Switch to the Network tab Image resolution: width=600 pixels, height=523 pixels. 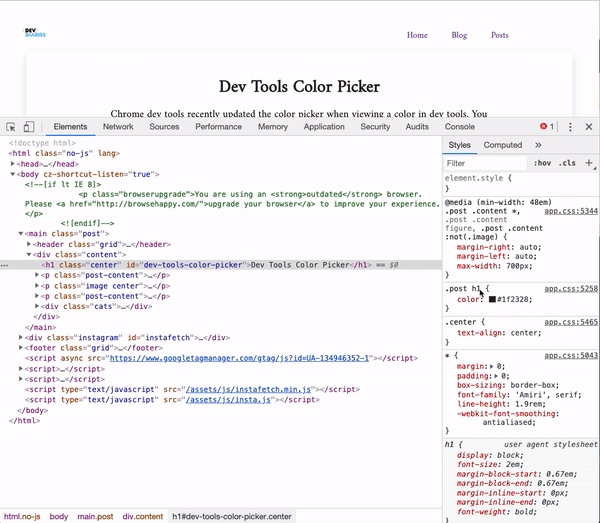(x=118, y=127)
